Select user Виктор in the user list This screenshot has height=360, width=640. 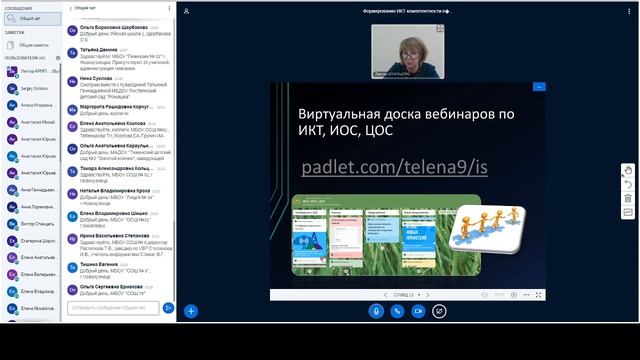pyautogui.click(x=33, y=224)
